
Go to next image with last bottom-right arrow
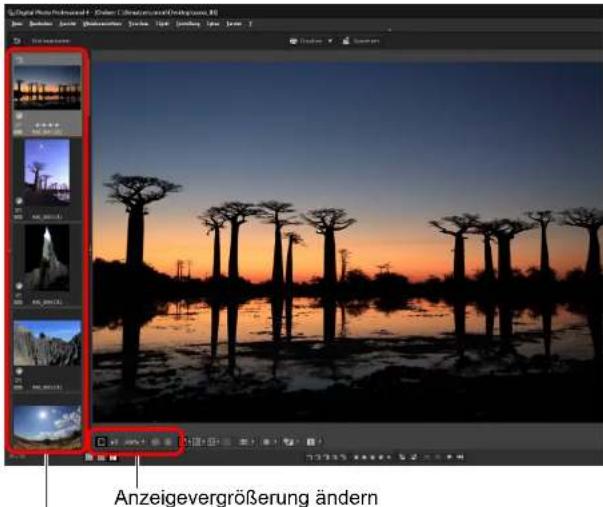(460, 457)
